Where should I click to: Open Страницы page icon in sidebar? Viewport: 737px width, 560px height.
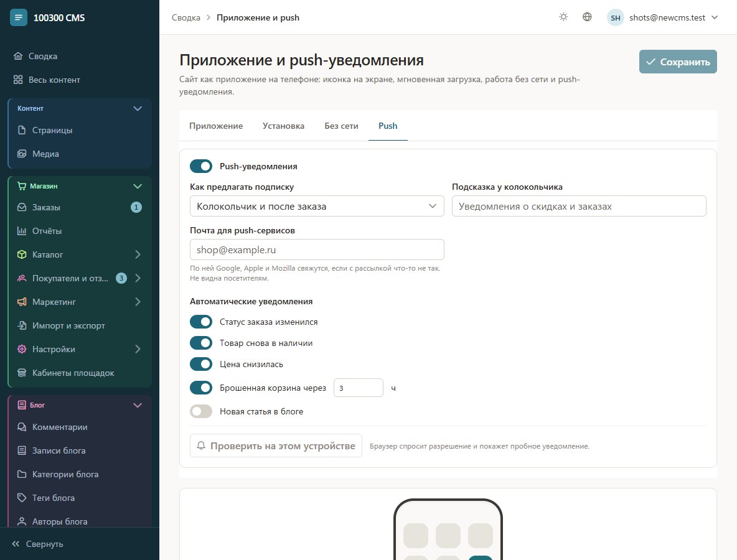point(22,130)
